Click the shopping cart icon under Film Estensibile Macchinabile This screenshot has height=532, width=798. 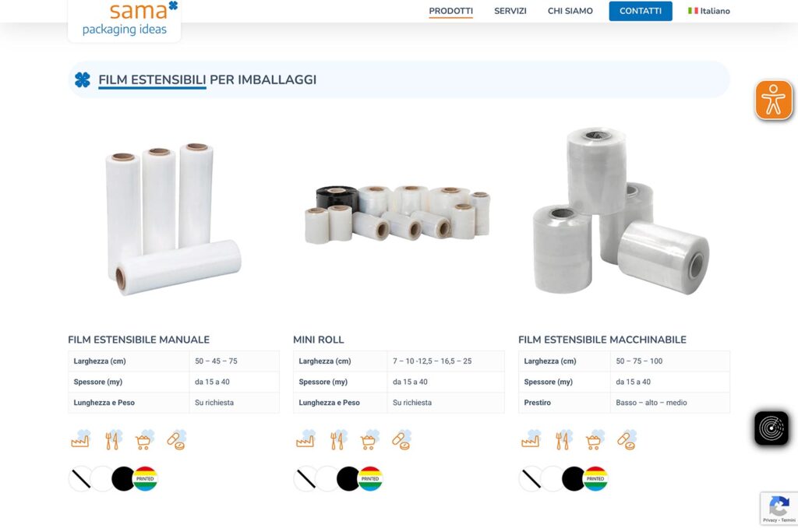595,440
